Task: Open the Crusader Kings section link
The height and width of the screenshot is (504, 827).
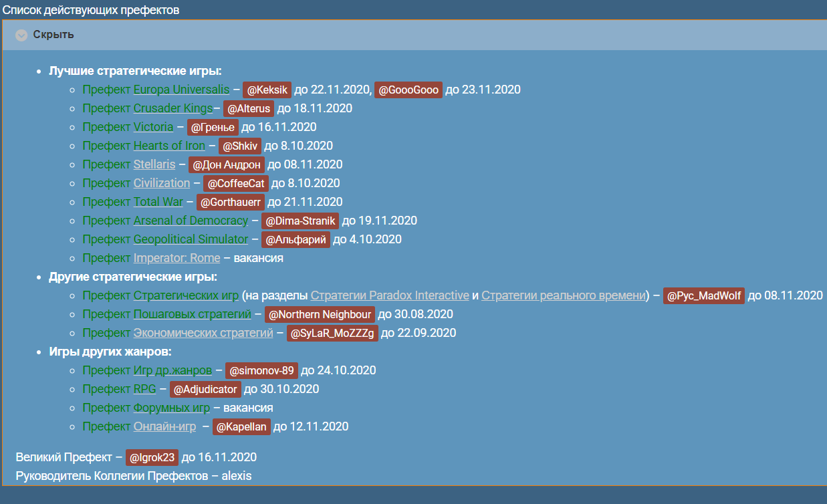Action: 173,108
